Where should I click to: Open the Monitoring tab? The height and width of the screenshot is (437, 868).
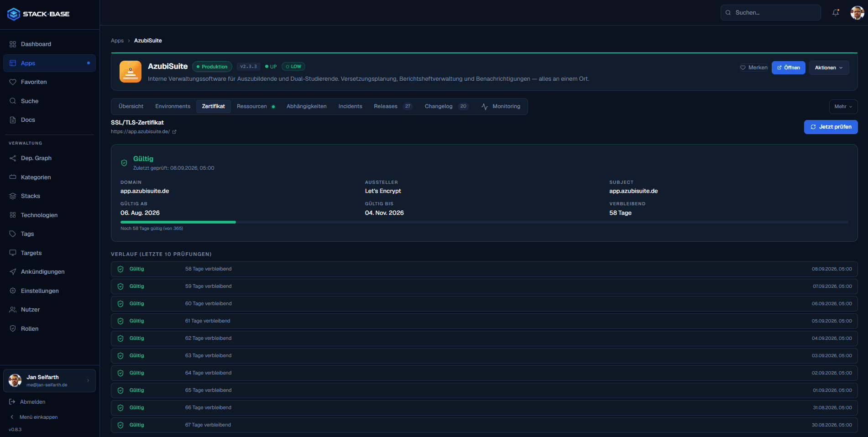[501, 106]
